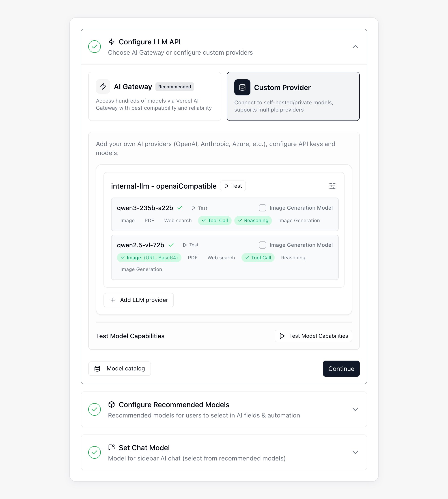This screenshot has height=499, width=448.
Task: Toggle Image Generation tag on qwen2.5-vl-72b
Action: [141, 269]
